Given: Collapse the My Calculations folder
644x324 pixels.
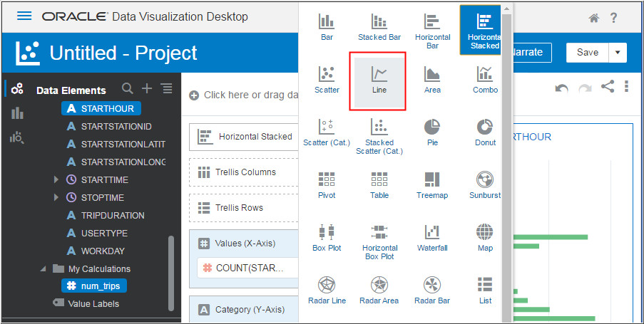Looking at the screenshot, I should click(x=44, y=268).
